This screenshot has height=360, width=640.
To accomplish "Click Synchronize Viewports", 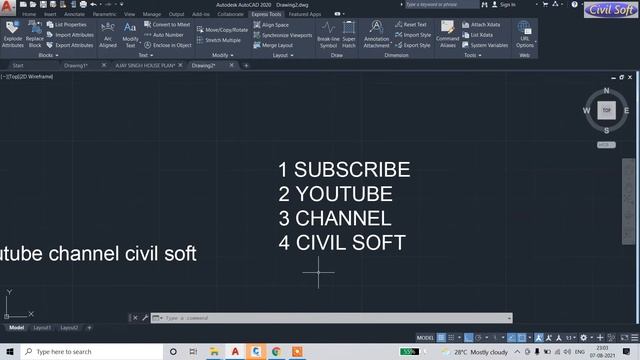I will (x=282, y=35).
